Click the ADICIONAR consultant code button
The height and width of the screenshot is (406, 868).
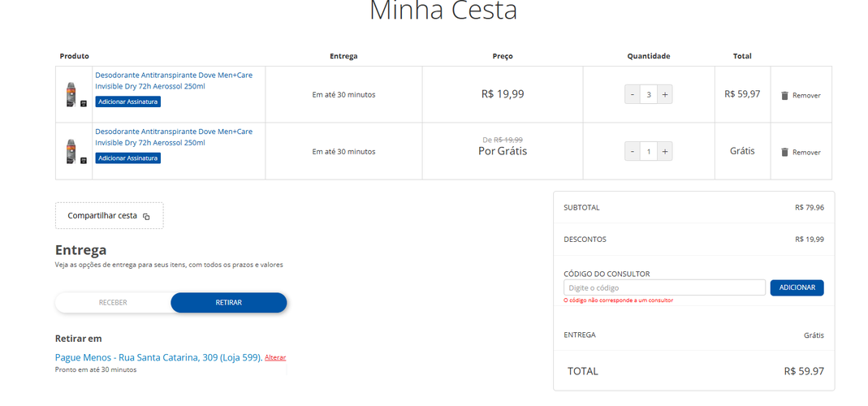797,287
